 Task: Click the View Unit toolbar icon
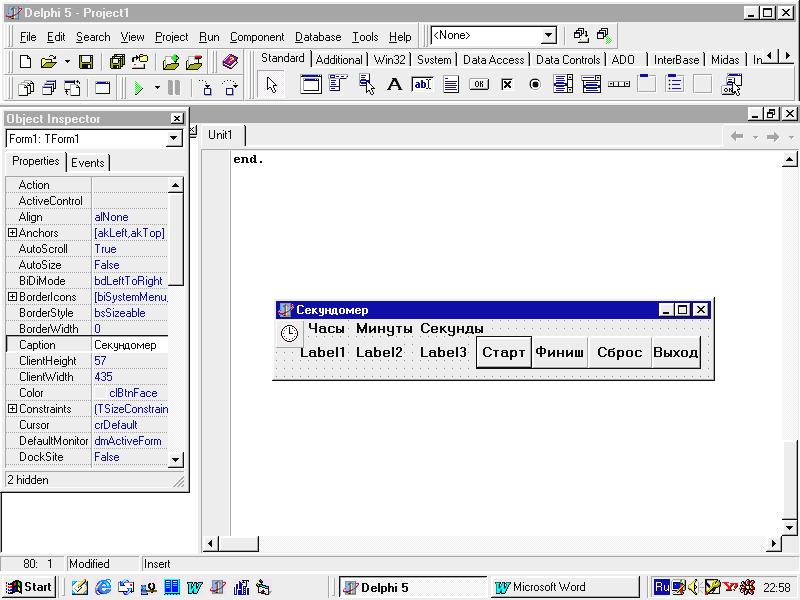click(26, 88)
